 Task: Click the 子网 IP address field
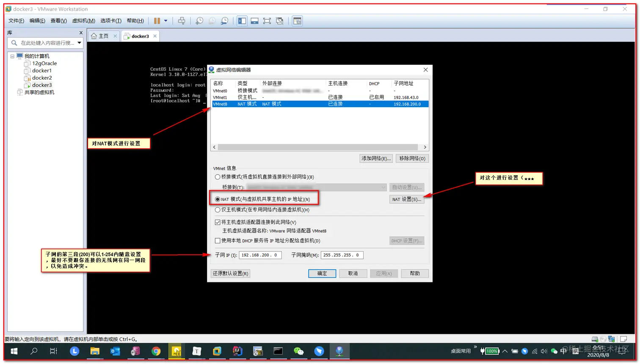pyautogui.click(x=260, y=255)
